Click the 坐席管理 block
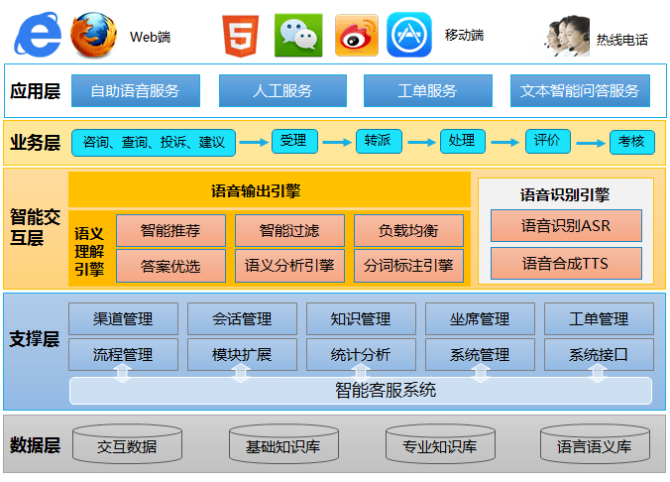Screen dimensions: 670x482 click(480, 319)
